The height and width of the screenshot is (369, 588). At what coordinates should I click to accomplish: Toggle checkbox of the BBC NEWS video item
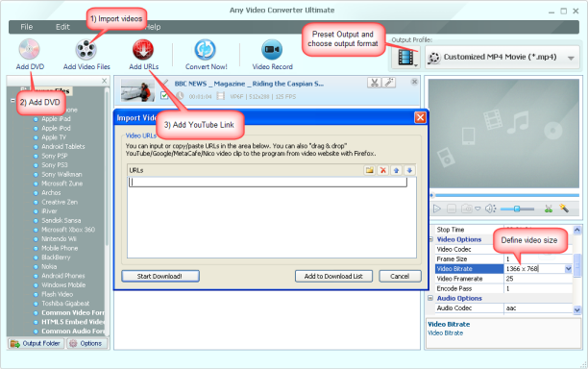pos(164,95)
